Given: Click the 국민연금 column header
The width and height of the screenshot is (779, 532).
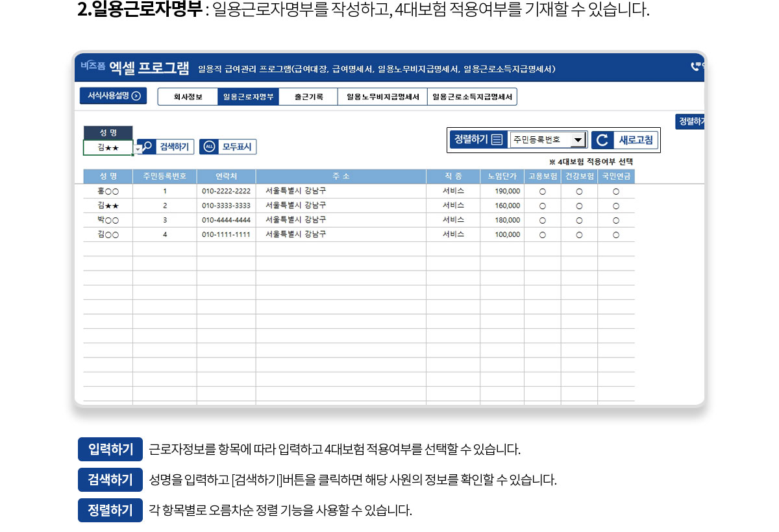Looking at the screenshot, I should pos(616,176).
